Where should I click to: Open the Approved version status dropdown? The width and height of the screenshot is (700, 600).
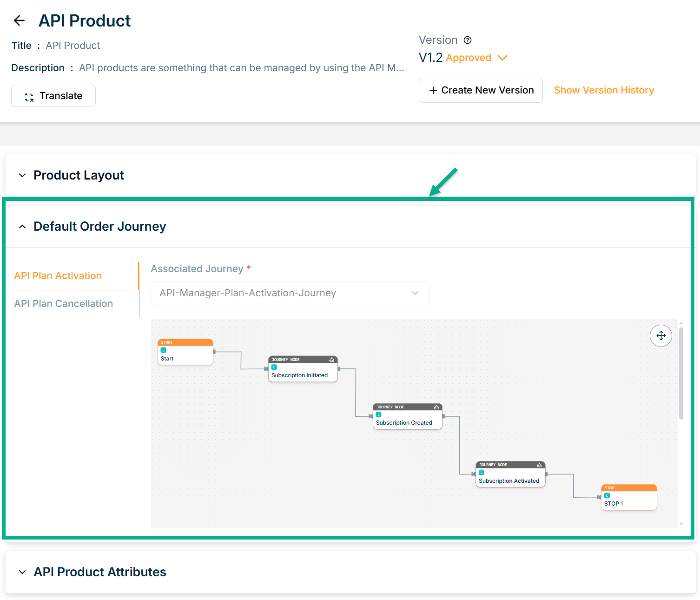502,58
